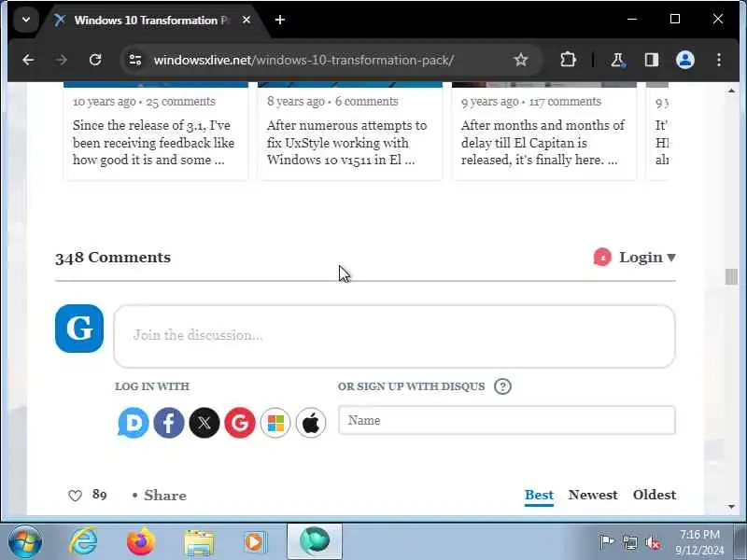Open site information icon in address bar
This screenshot has width=747, height=560.
coord(135,60)
